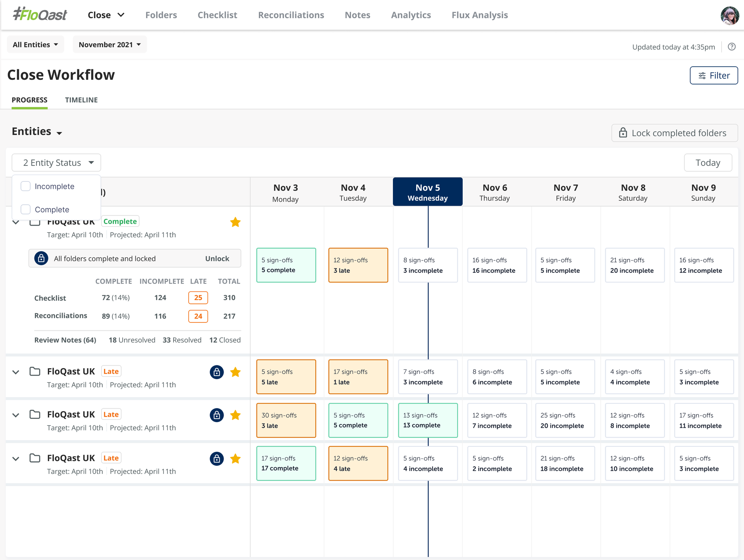Click the Checklist late count 25
The height and width of the screenshot is (560, 744).
click(x=198, y=298)
